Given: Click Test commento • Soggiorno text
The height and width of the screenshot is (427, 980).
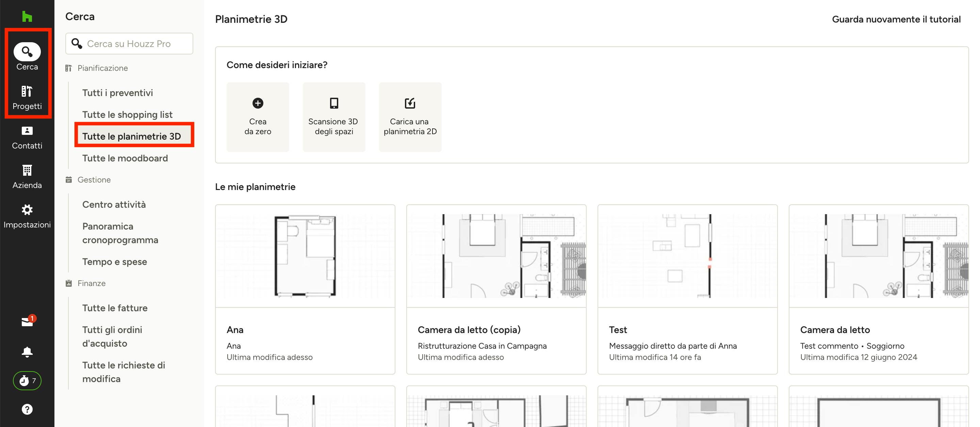Looking at the screenshot, I should (x=852, y=346).
